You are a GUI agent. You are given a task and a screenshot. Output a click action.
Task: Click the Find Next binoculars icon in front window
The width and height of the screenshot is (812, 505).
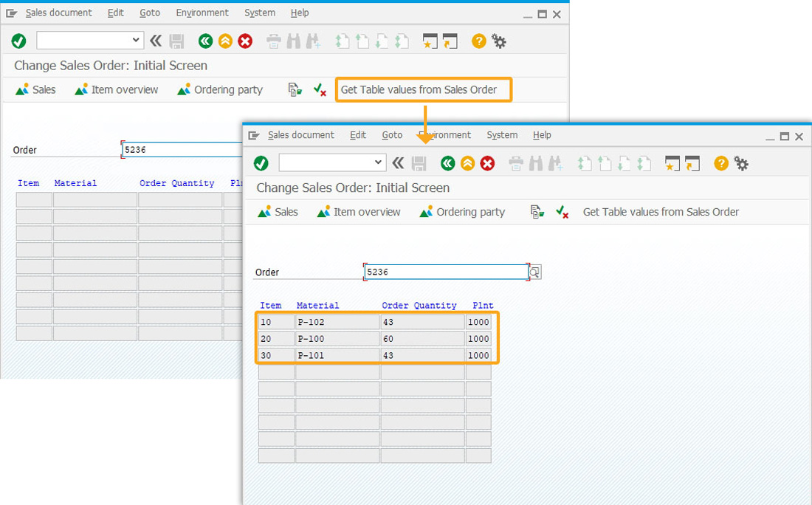(x=556, y=164)
